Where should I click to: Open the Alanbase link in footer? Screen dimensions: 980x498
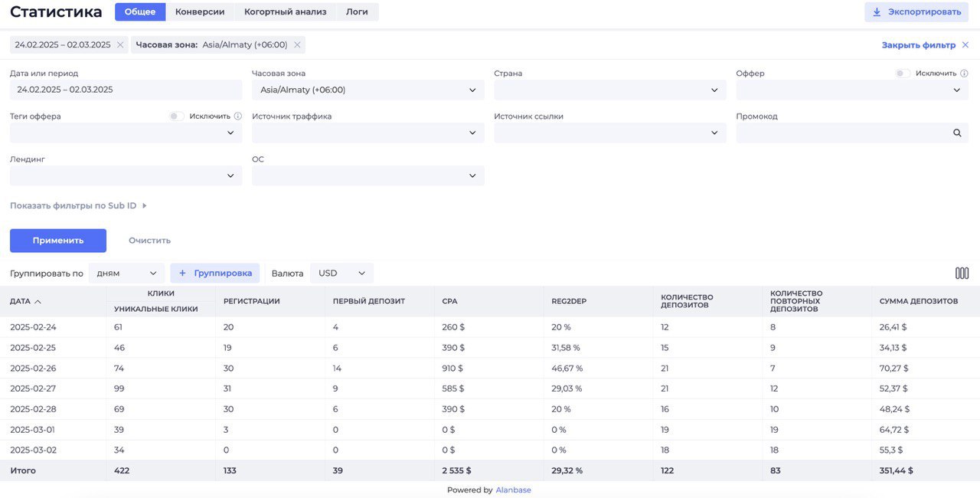click(513, 490)
